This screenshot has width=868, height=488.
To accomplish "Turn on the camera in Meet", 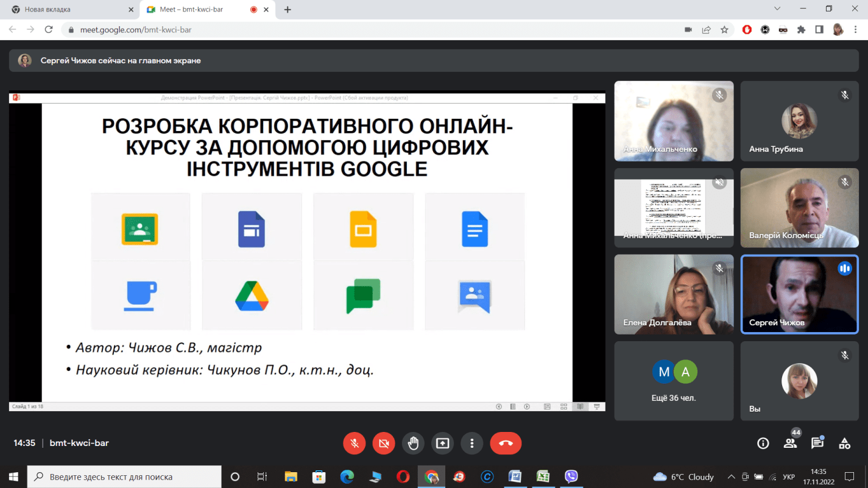I will 384,444.
